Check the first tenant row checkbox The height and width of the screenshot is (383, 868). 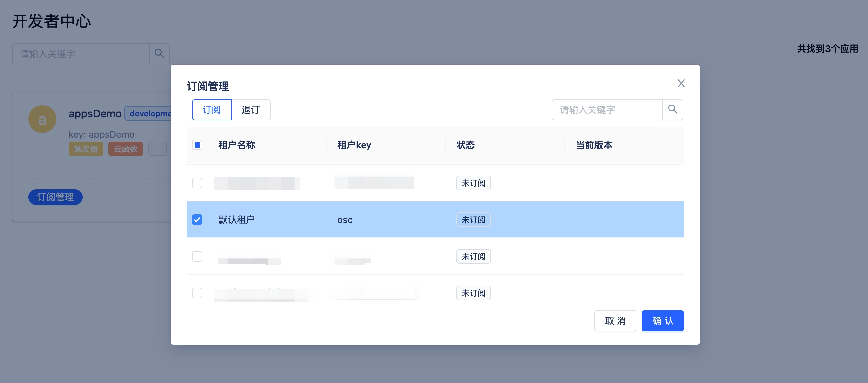pos(197,183)
